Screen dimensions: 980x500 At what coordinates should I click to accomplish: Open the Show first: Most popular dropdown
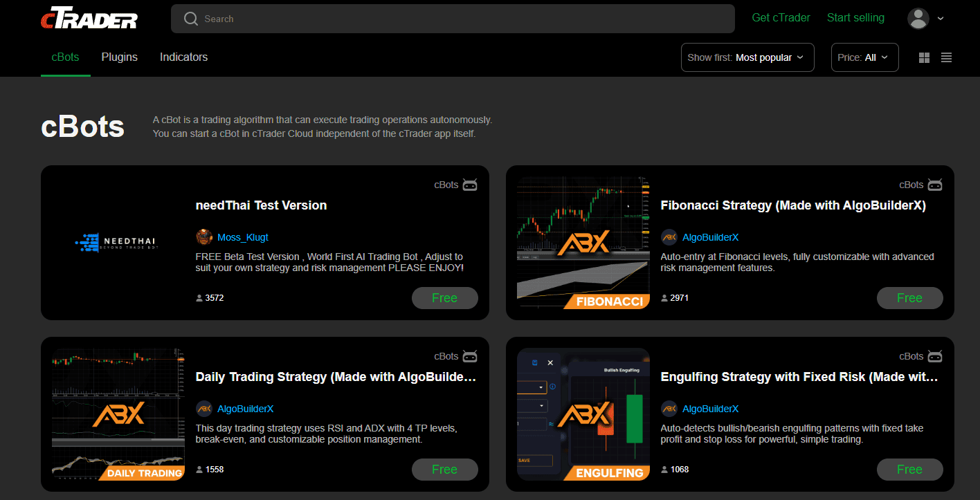pyautogui.click(x=747, y=57)
